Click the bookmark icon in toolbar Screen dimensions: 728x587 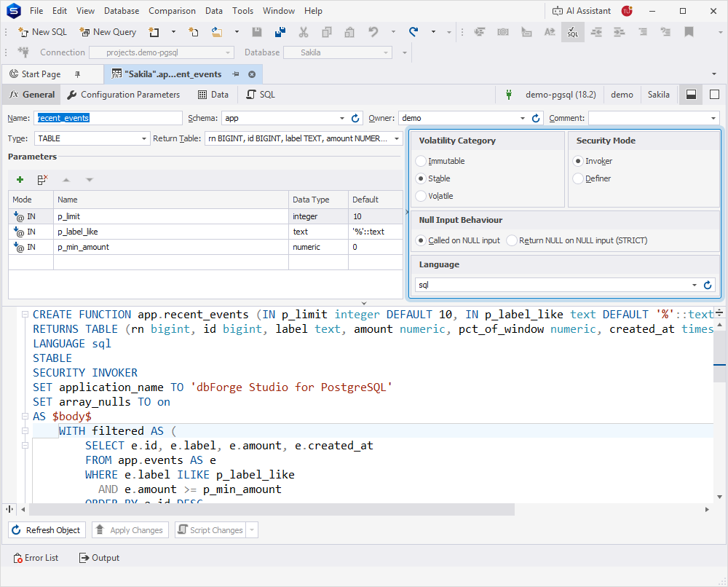pos(689,32)
